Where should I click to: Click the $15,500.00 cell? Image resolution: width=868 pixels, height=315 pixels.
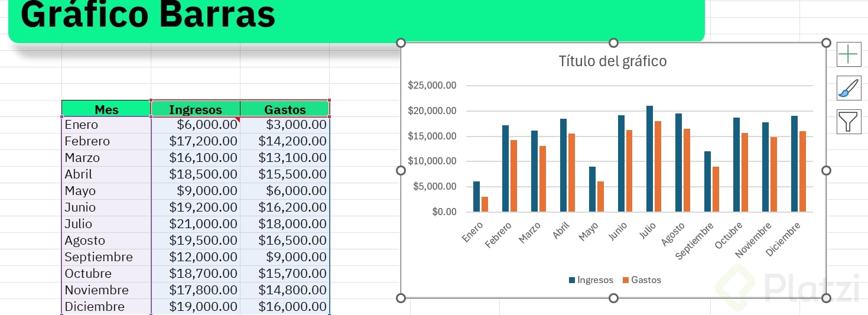point(285,174)
